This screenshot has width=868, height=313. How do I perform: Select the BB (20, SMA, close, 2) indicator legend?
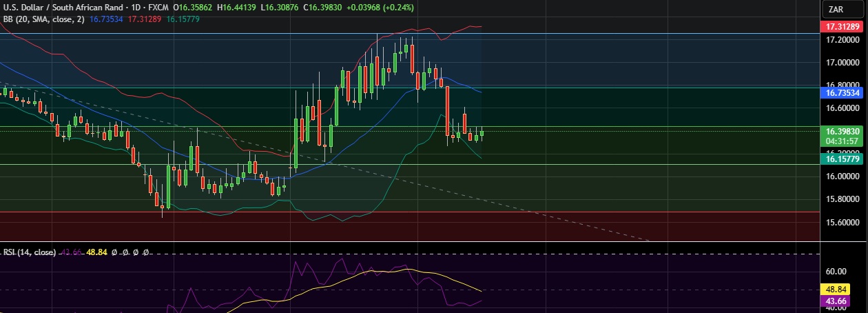point(43,19)
